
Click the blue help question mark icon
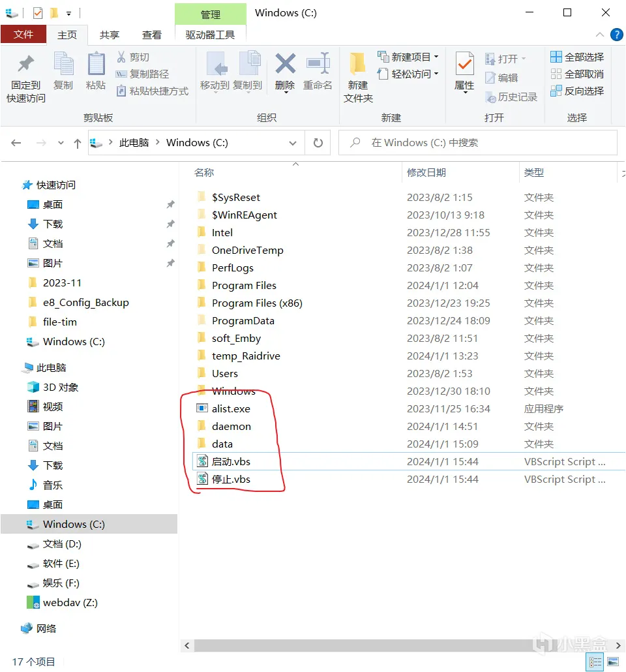pos(617,35)
